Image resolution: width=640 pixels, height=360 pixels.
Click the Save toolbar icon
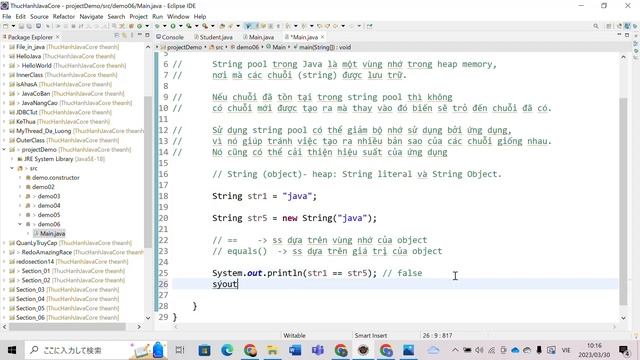[21, 26]
